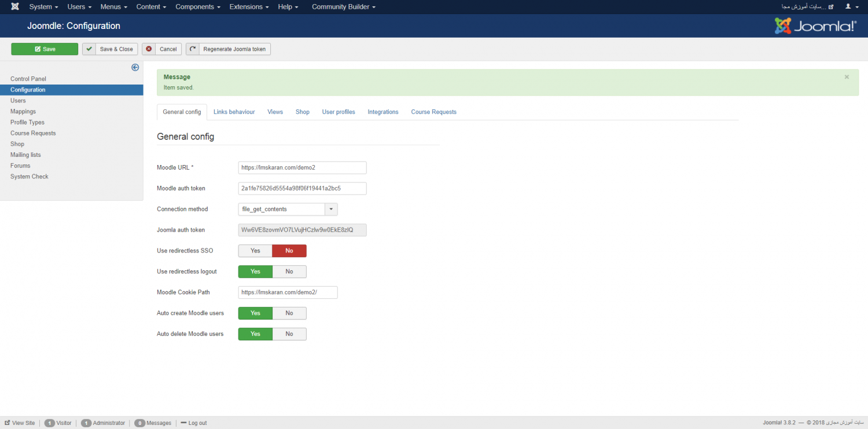Viewport: 868px width, 429px height.
Task: Expand the Community Builder menu
Action: point(343,7)
